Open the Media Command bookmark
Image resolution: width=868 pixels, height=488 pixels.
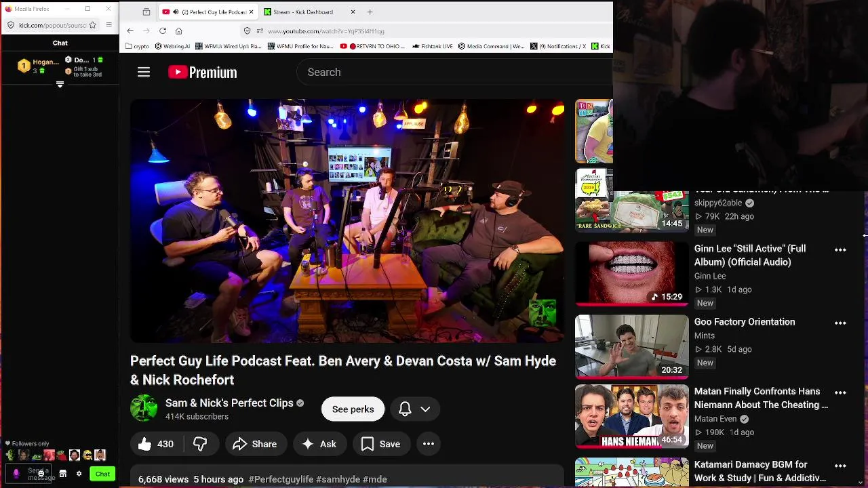click(x=492, y=46)
